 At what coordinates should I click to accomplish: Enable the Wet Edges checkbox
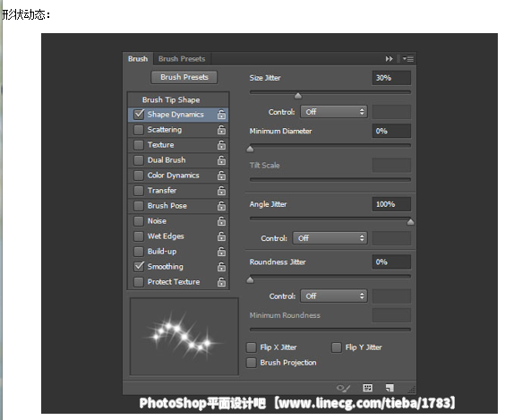tap(139, 236)
